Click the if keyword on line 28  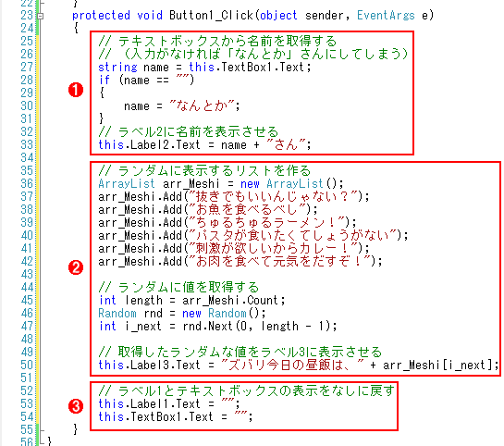[104, 80]
